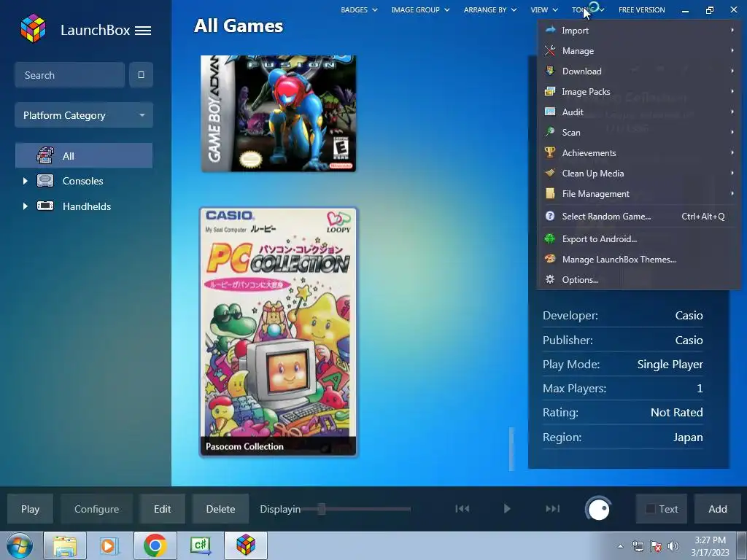
Task: Adjust the image size slider handle
Action: click(322, 508)
